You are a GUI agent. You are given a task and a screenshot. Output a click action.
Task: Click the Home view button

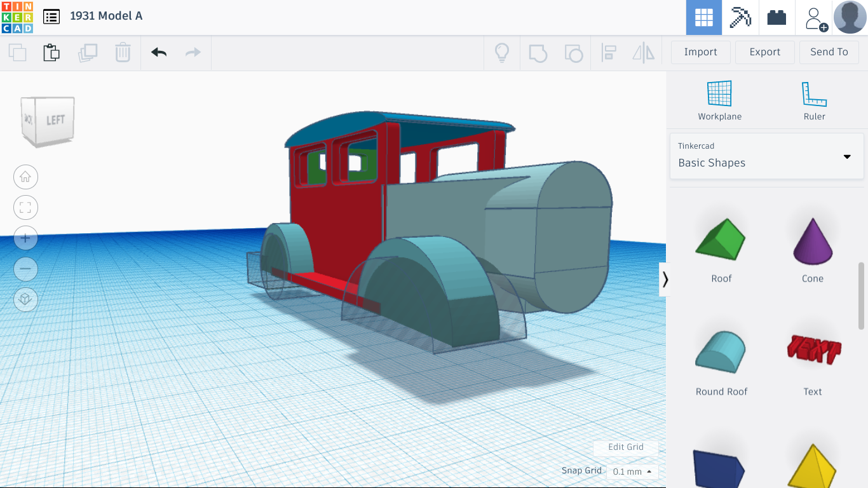point(25,177)
